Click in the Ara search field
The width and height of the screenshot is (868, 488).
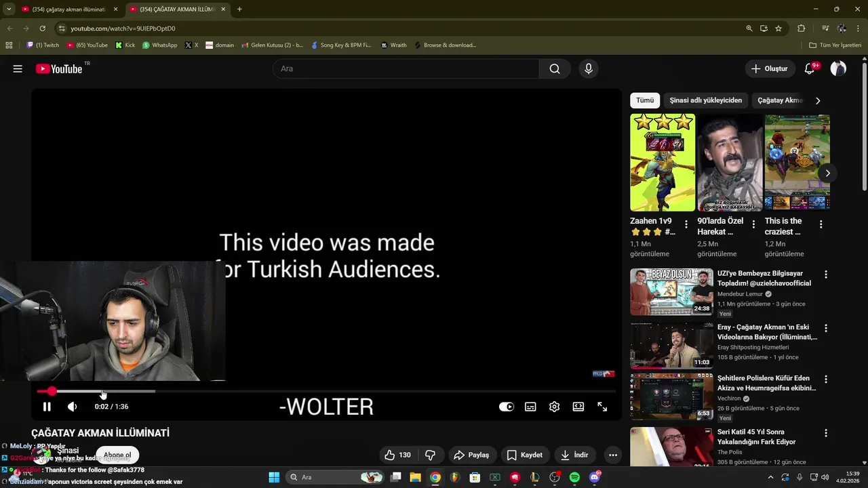(406, 68)
